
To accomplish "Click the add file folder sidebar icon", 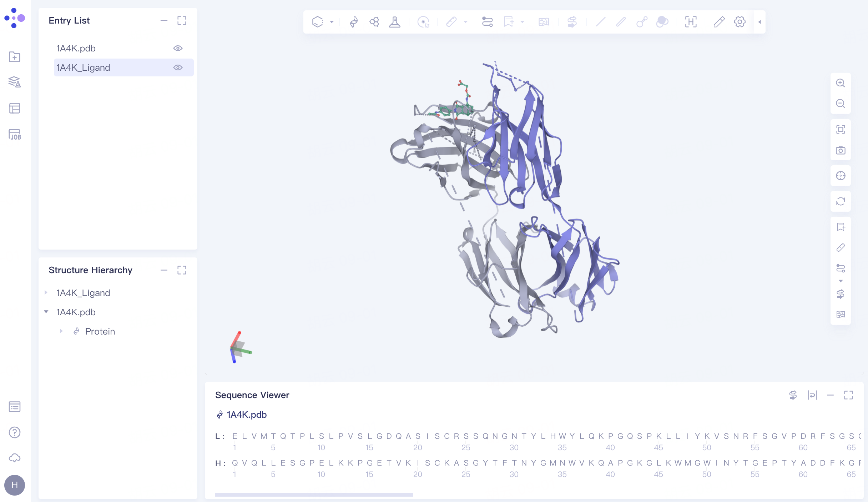I will pos(15,57).
